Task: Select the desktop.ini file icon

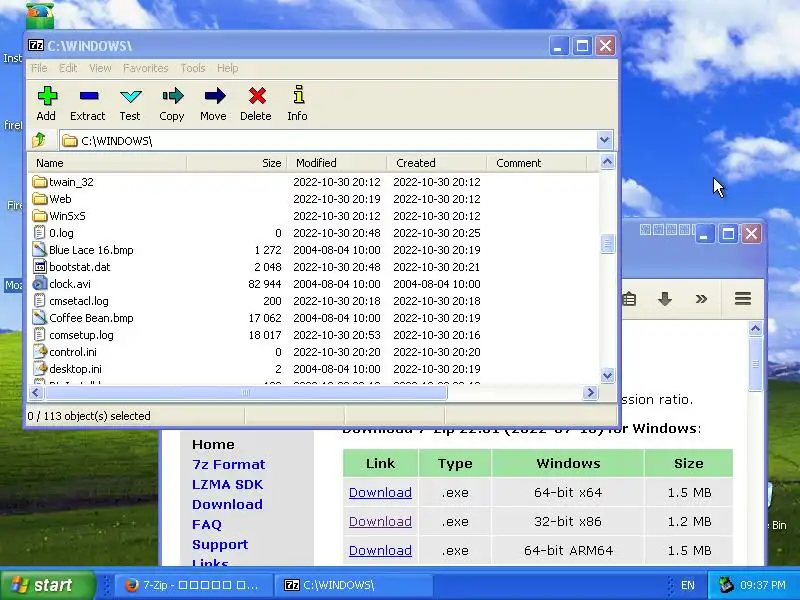Action: click(x=39, y=369)
